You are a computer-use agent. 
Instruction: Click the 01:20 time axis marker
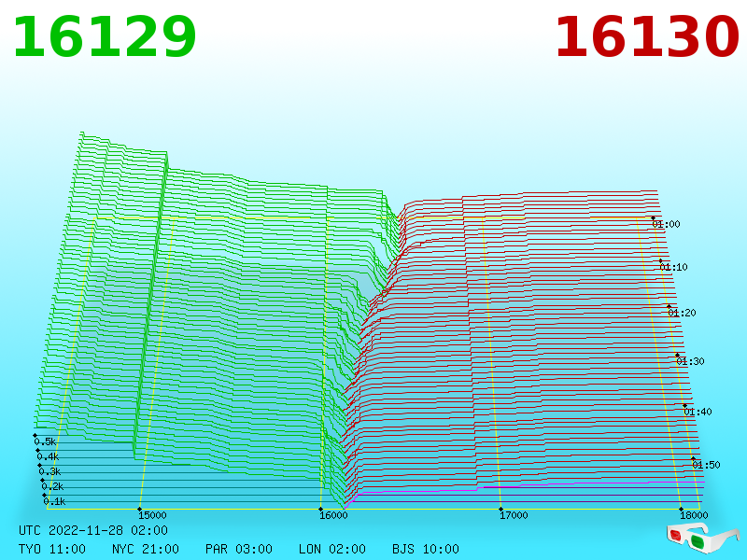click(682, 313)
